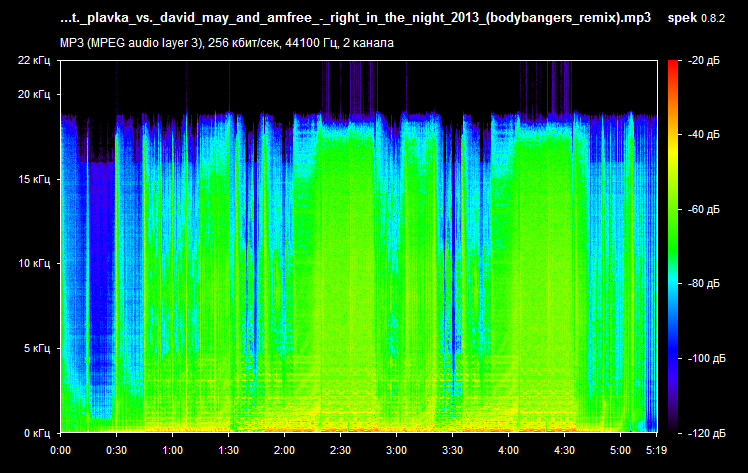The height and width of the screenshot is (473, 748).
Task: Click the 2:00 time axis label
Action: pos(284,450)
